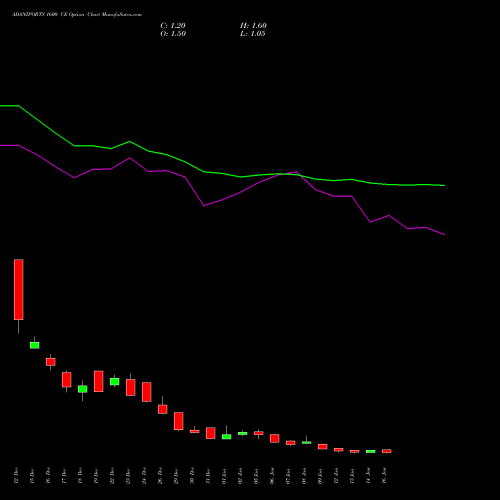Image resolution: width=500 pixels, height=500 pixels.
Task: Select the green candle for 22 Dec
Action: 115,382
